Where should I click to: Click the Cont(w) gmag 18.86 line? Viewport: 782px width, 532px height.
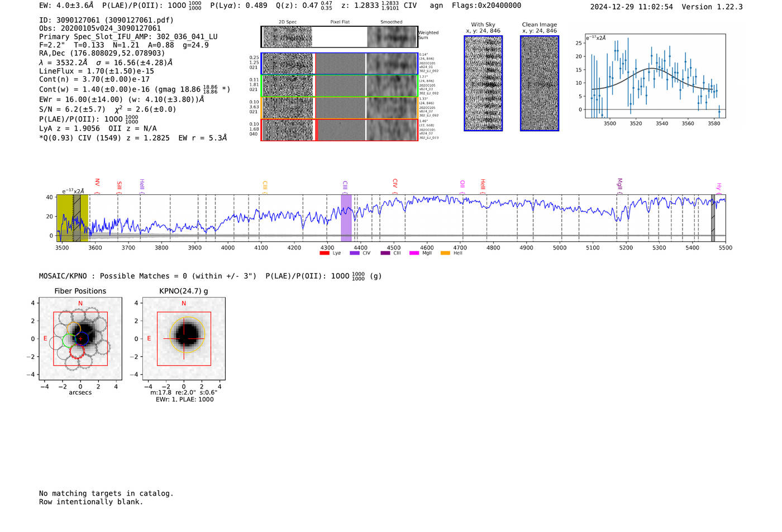point(135,89)
